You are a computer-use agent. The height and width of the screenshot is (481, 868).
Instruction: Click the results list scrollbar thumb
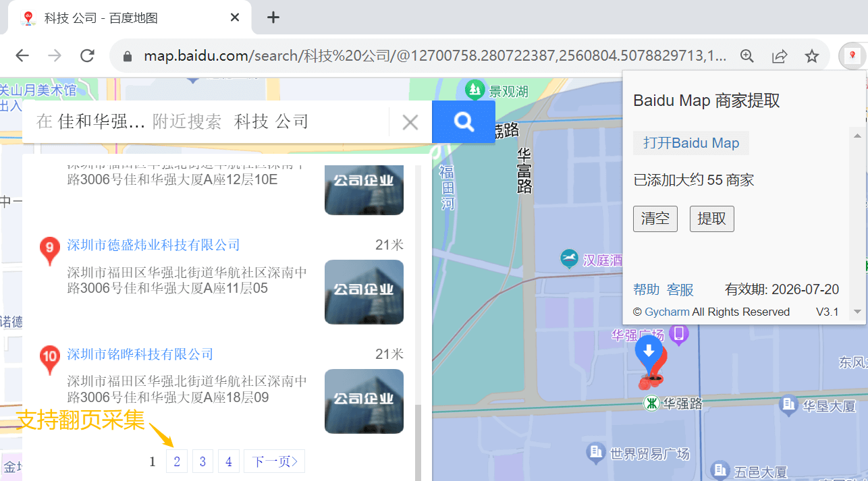coord(418,442)
